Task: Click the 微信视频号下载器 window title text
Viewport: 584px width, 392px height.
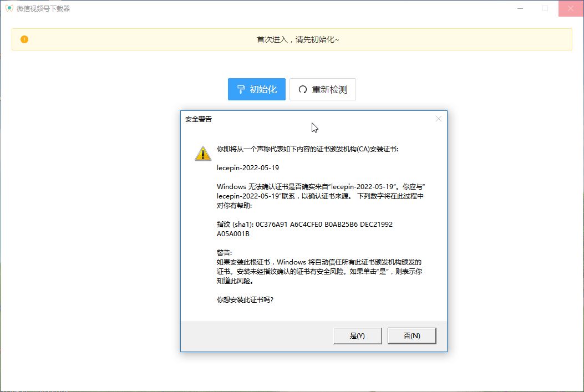Action: 43,8
